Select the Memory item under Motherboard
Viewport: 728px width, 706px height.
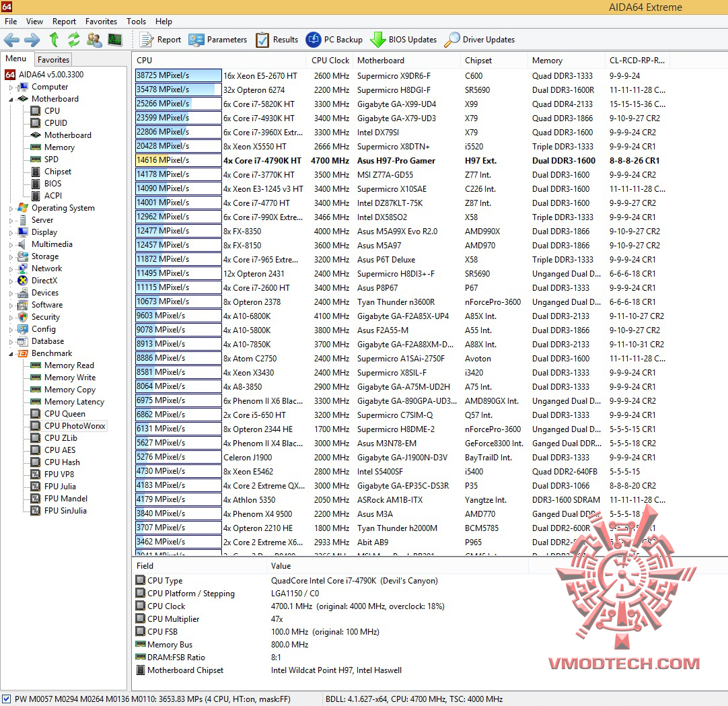[59, 147]
